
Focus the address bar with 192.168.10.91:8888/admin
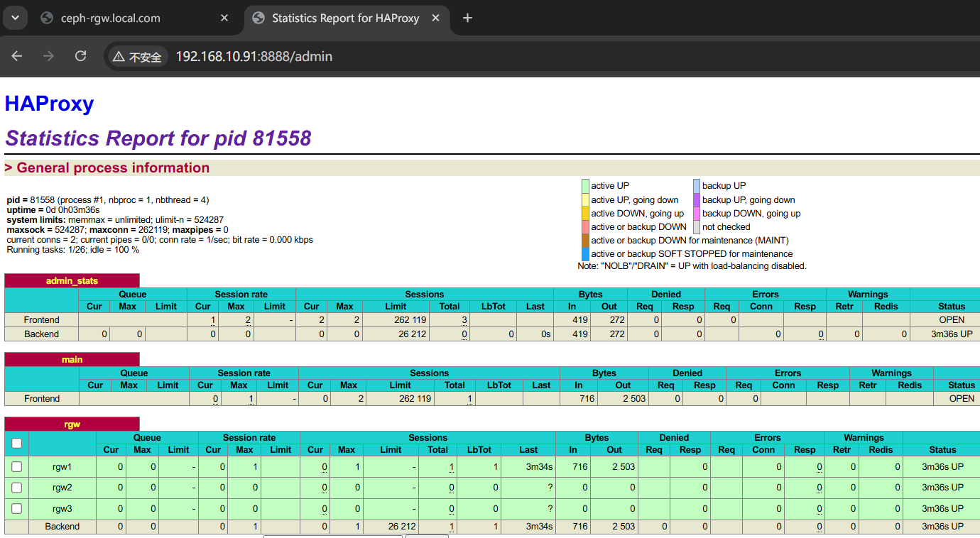pos(254,56)
